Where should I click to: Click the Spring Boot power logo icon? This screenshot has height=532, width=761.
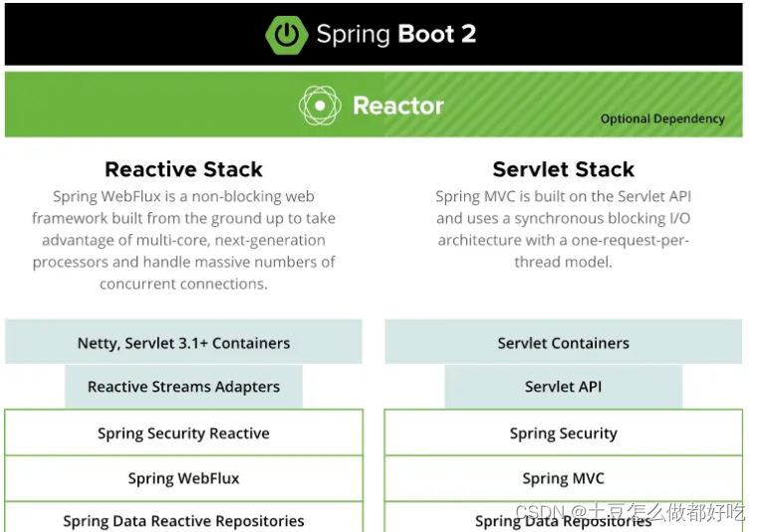coord(286,35)
